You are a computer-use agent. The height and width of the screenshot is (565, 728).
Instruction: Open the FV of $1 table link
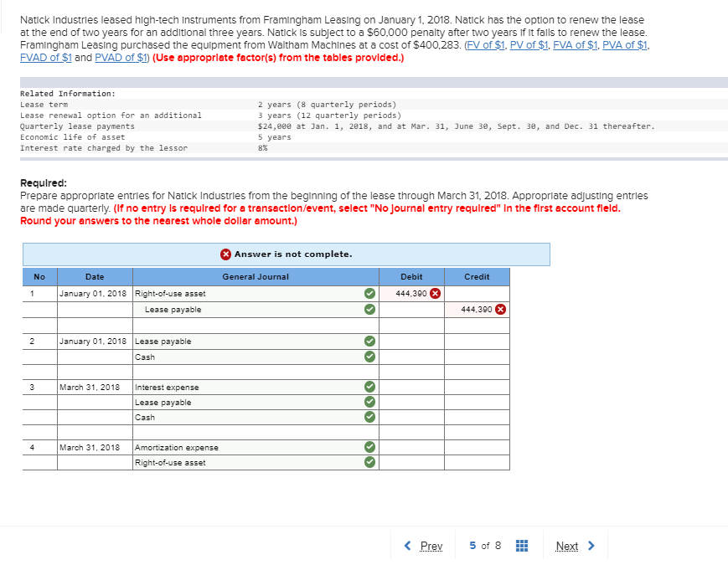[x=486, y=45]
